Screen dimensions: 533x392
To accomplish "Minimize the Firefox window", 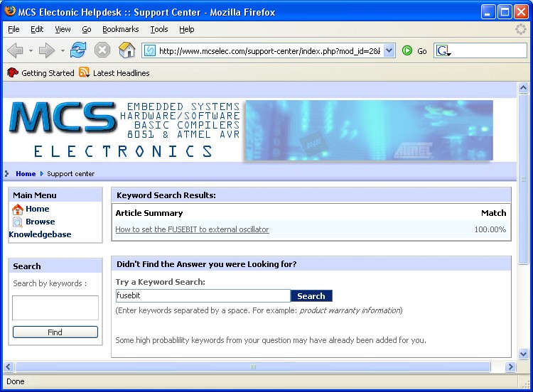I will click(488, 12).
